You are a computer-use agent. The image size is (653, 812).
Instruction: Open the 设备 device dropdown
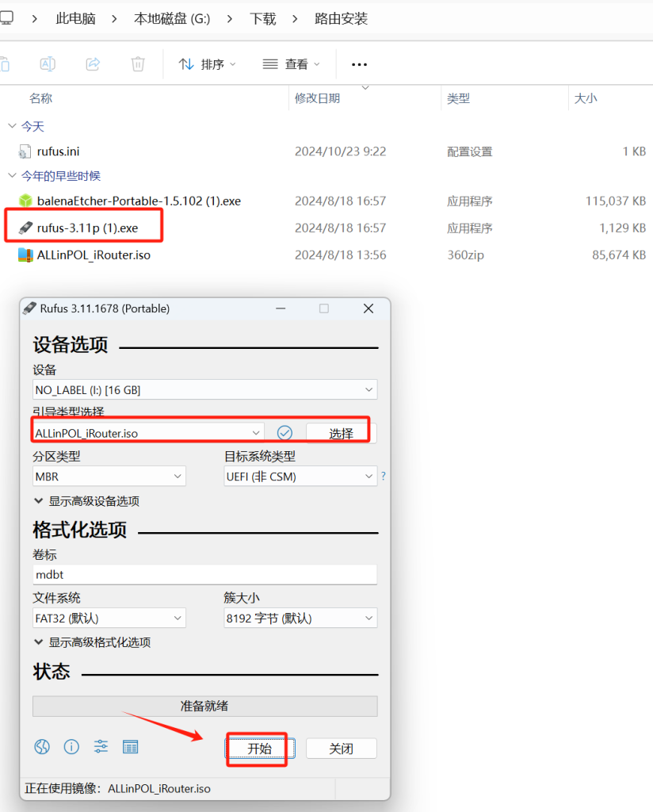coord(205,389)
